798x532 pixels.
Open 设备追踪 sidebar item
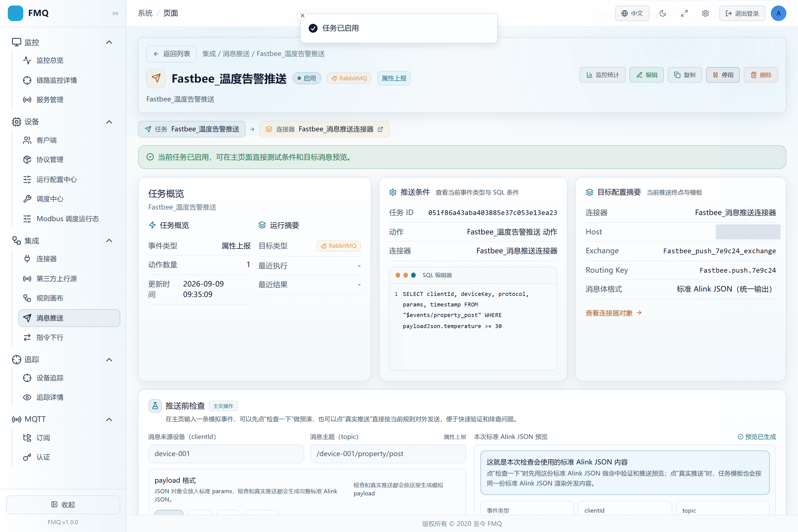click(x=69, y=378)
